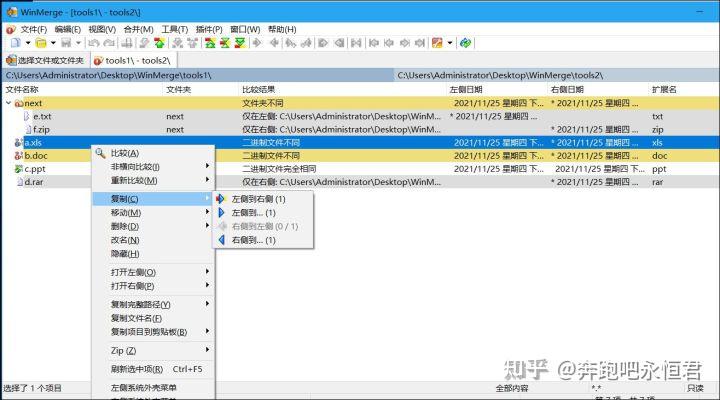
Task: Click the colorful Options toolbar icon
Action: point(437,43)
